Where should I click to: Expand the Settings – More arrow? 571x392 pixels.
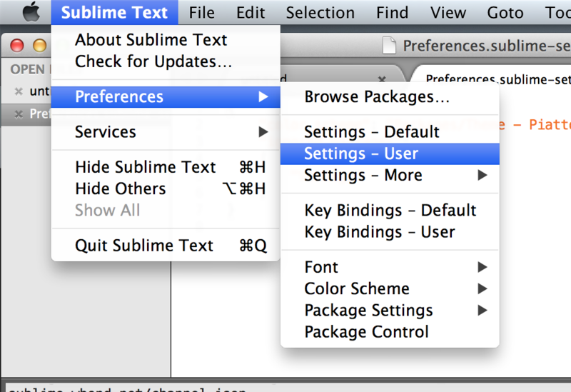482,175
